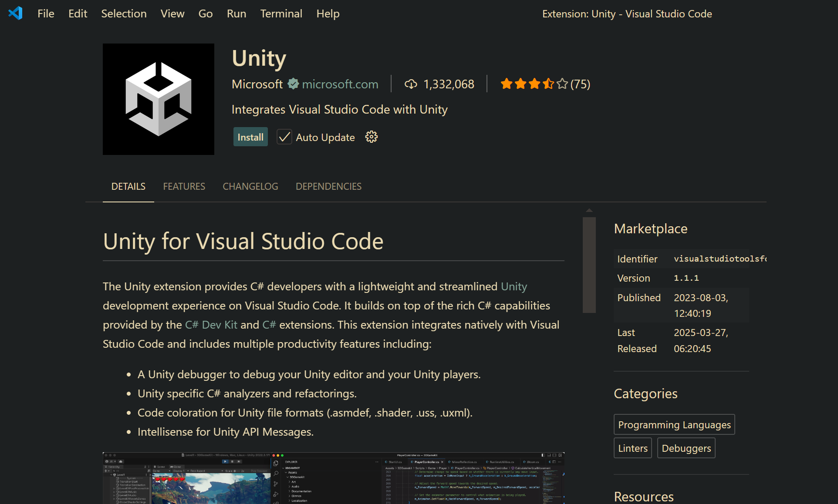This screenshot has width=838, height=504.
Task: Select the Programming Languages category
Action: (674, 424)
